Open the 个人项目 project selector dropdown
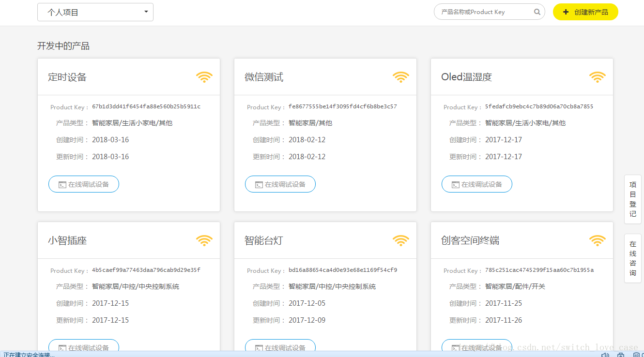The image size is (644, 357). click(95, 12)
